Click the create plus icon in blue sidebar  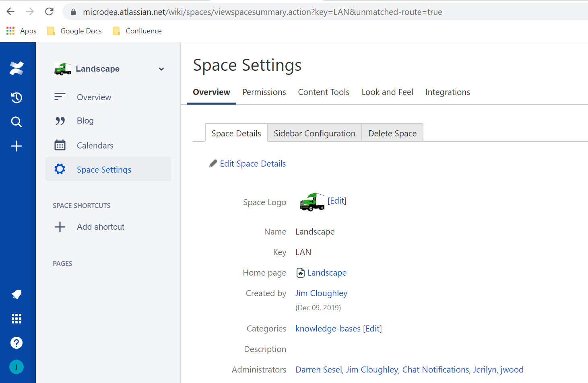[x=17, y=146]
